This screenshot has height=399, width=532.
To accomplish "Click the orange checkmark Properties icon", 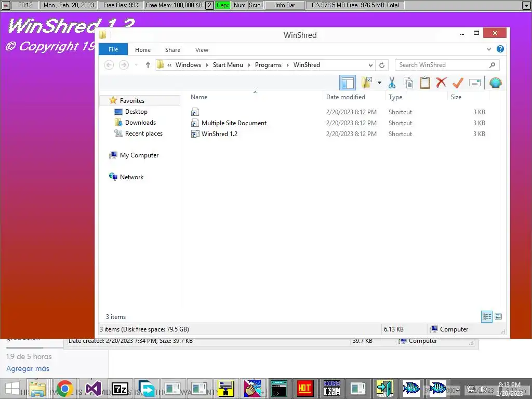I will (x=458, y=83).
